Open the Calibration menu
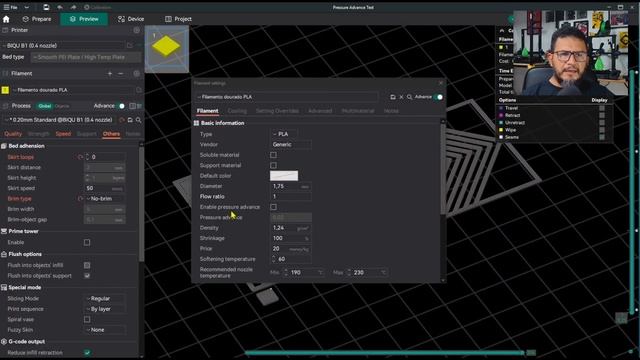The image size is (640, 360). [x=97, y=7]
